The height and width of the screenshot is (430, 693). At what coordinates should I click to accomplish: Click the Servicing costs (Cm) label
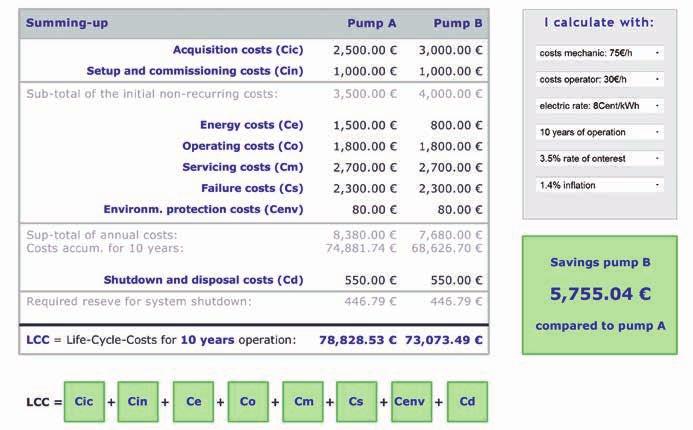(x=243, y=167)
